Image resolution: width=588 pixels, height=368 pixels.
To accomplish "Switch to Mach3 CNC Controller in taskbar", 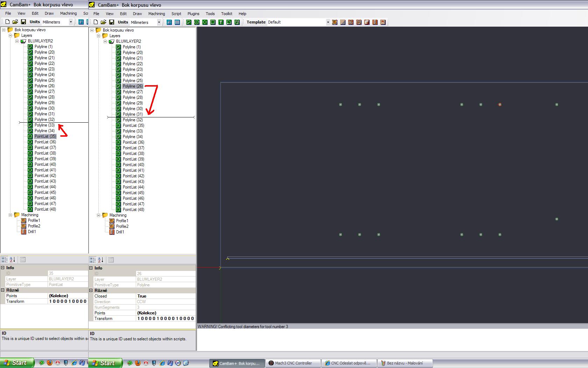I will pos(293,363).
